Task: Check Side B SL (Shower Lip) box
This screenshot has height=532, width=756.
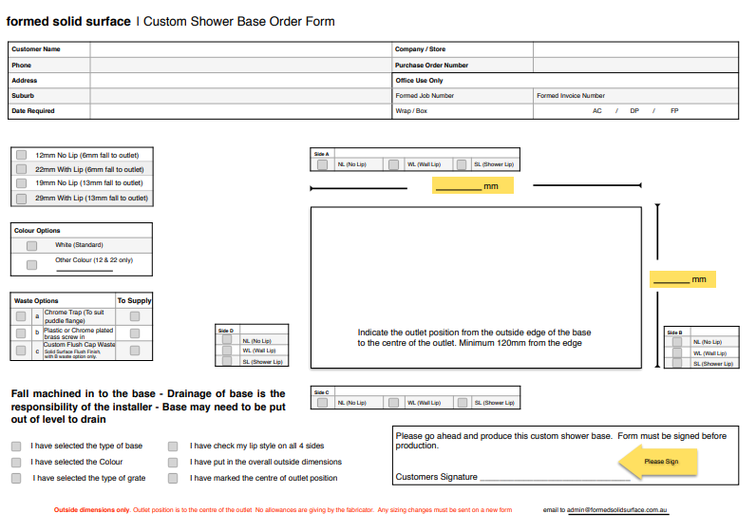Action: coord(677,363)
